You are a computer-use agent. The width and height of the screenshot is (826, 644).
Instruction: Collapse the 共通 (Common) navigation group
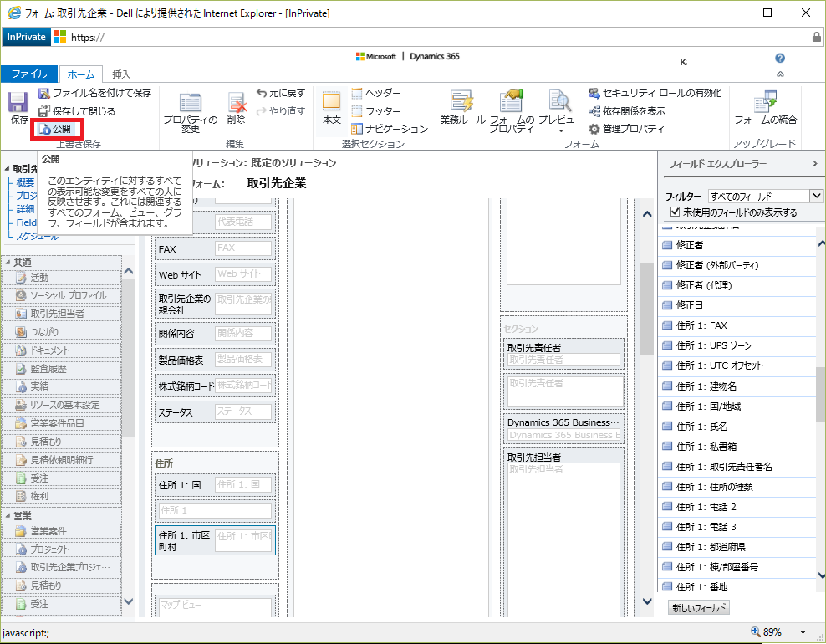click(x=8, y=263)
